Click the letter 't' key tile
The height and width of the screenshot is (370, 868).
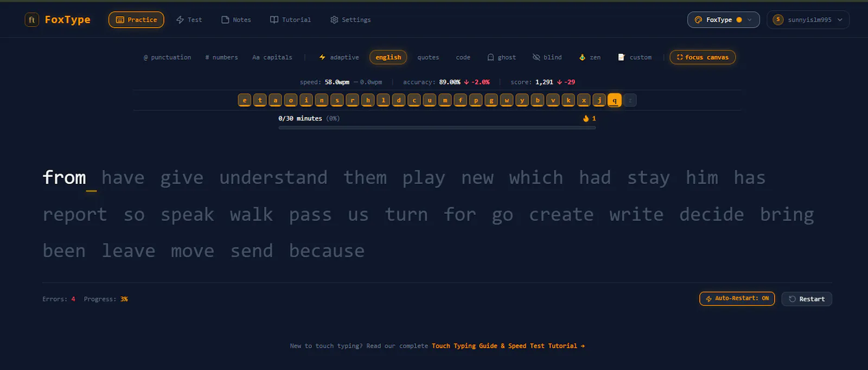[260, 100]
